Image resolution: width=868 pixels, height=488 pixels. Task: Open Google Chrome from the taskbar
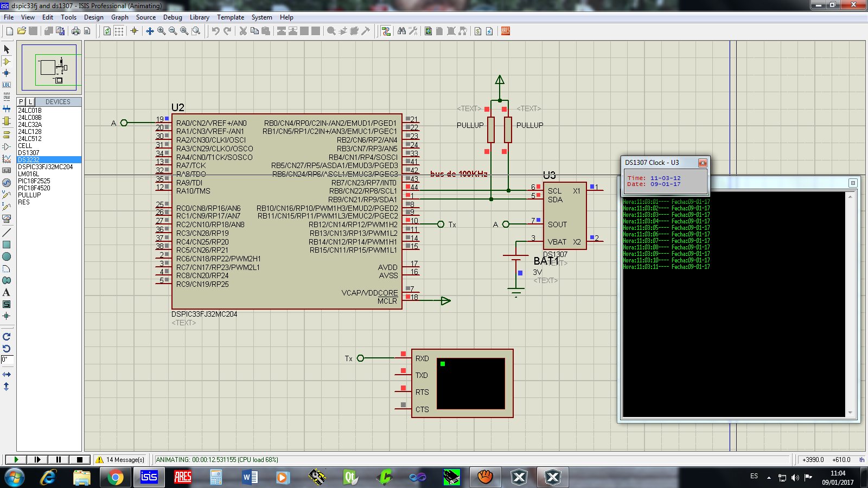114,477
